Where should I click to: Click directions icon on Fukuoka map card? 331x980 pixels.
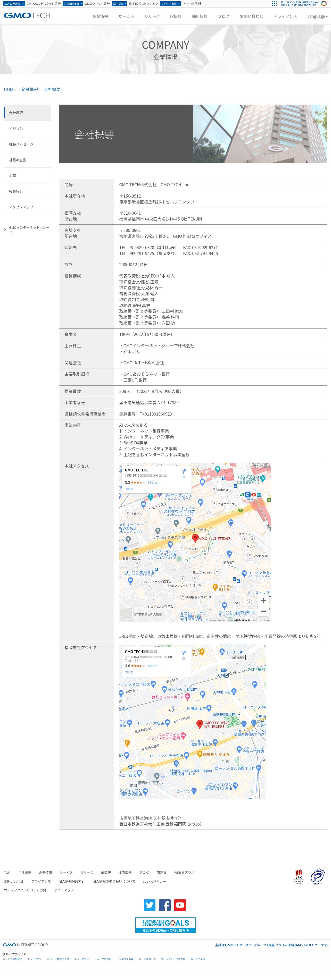click(184, 654)
